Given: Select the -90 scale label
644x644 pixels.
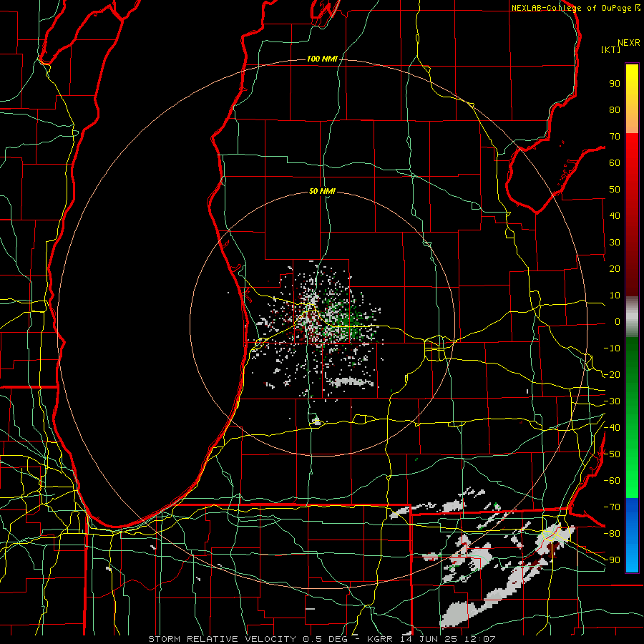Looking at the screenshot, I should tap(612, 560).
